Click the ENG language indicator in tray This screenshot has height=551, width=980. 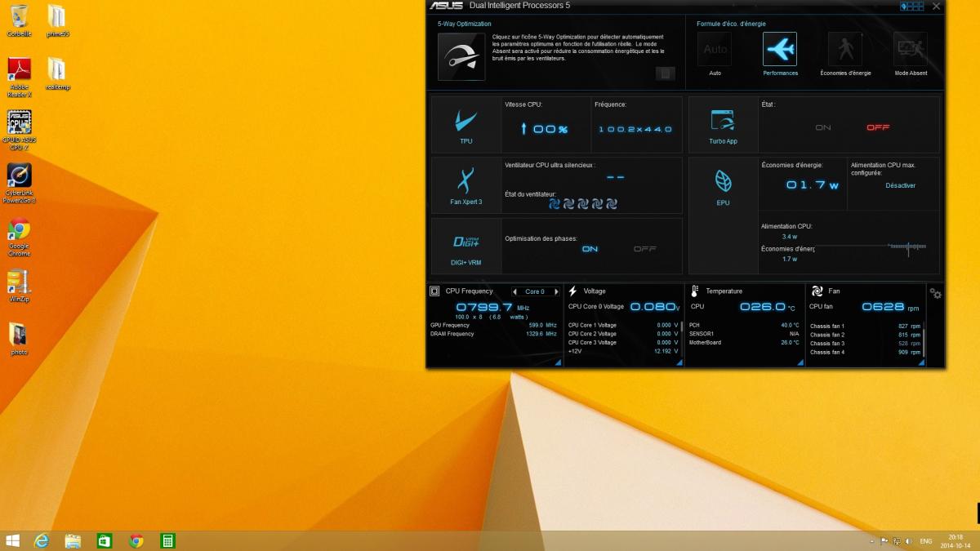click(x=926, y=541)
